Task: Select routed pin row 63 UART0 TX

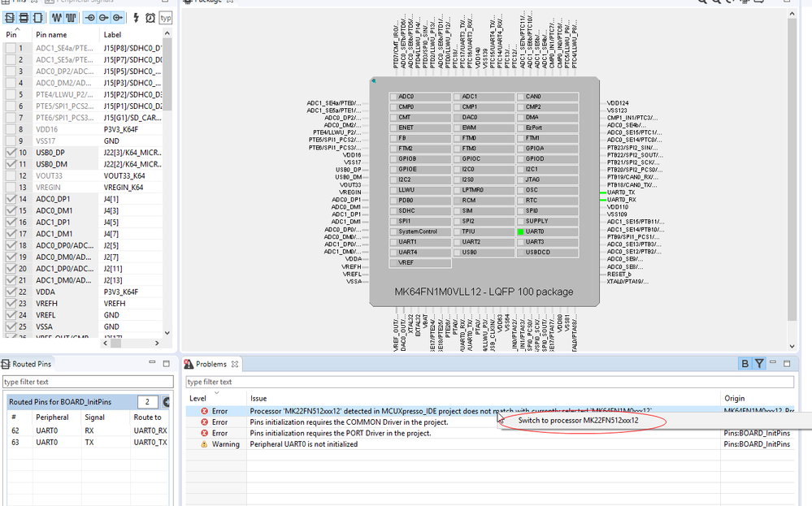Action: tap(88, 443)
